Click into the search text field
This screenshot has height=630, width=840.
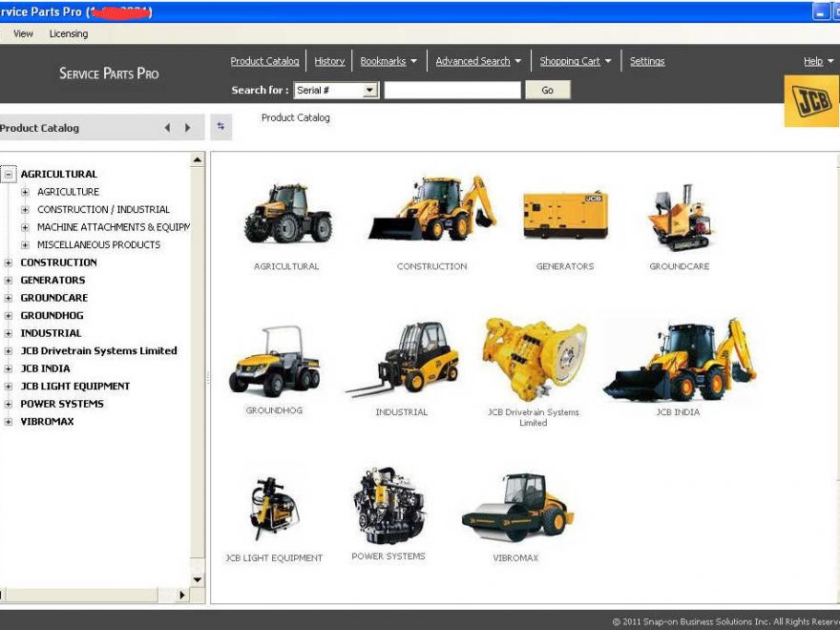click(x=452, y=90)
